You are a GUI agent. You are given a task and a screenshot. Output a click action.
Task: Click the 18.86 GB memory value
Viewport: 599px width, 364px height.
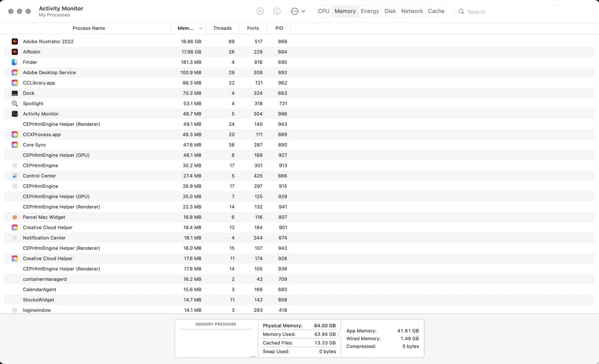[x=191, y=42]
